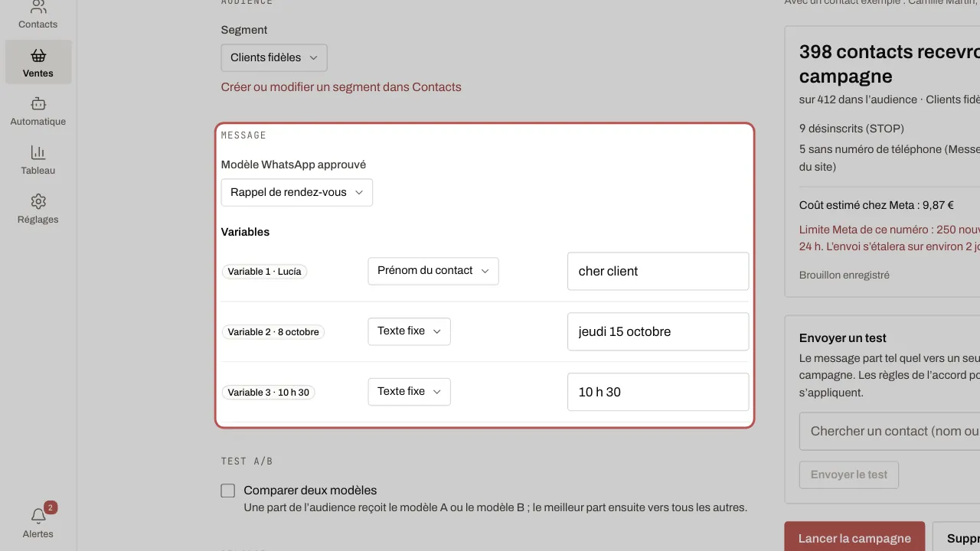
Task: Expand the Rappel de rendez-vous template dropdown
Action: 297,193
